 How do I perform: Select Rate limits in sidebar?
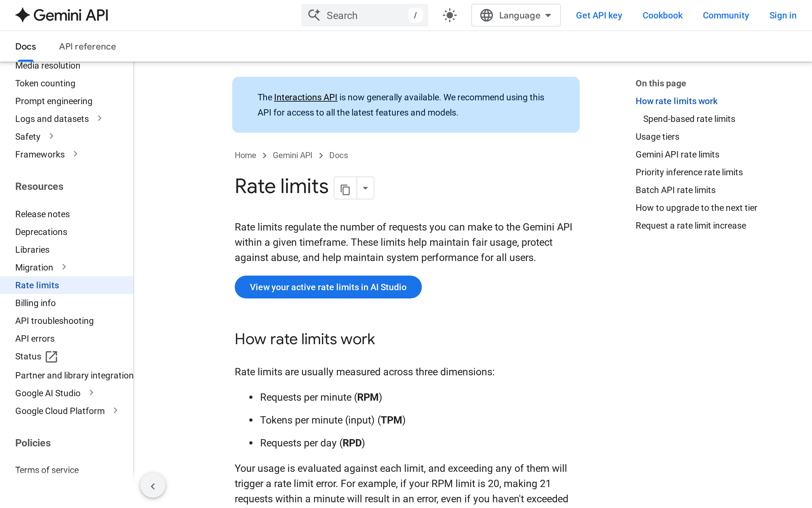[x=67, y=285]
